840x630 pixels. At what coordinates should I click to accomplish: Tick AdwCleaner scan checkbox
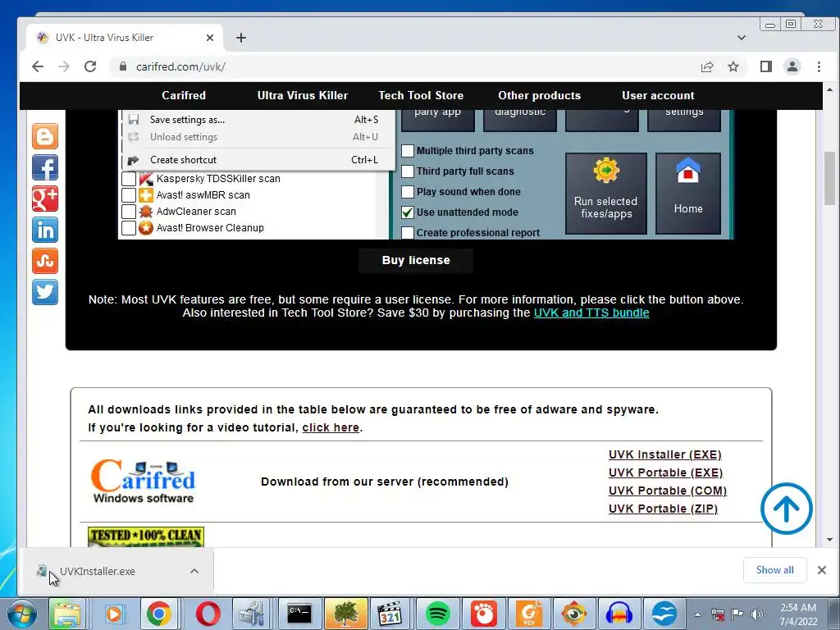[129, 211]
